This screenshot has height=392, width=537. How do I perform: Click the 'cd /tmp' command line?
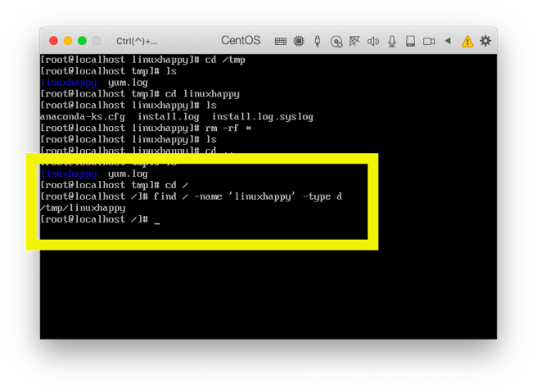142,60
